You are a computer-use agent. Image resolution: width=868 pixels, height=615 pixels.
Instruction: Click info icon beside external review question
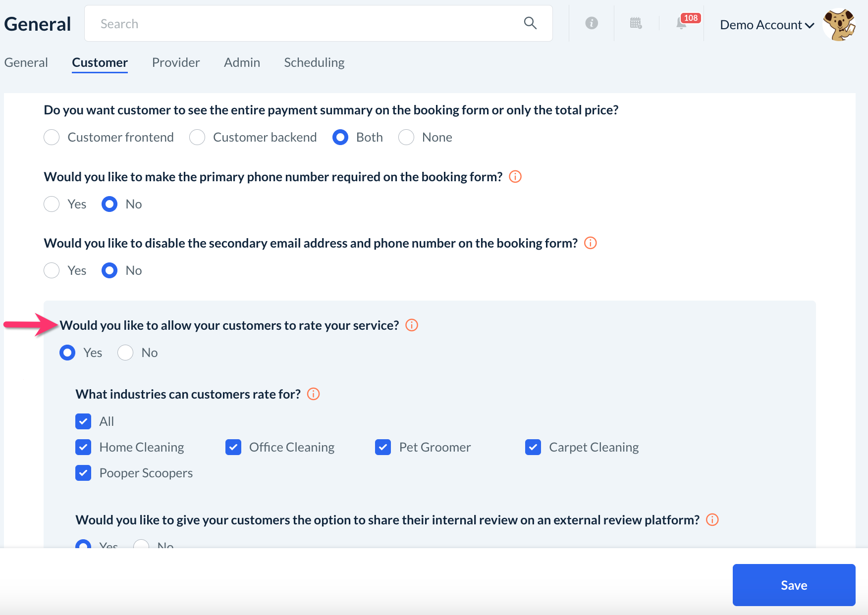click(x=712, y=520)
